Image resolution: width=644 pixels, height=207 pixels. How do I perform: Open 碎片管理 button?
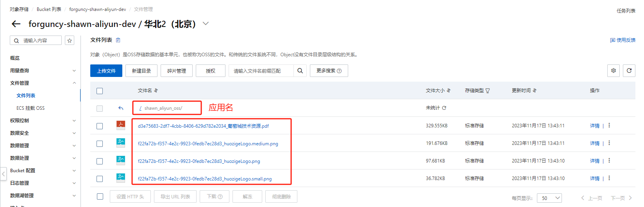177,71
